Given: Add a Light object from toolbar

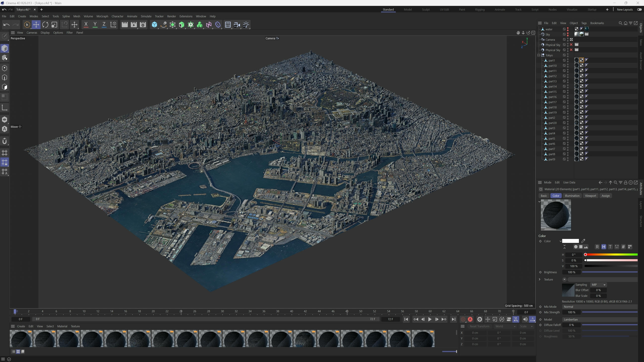Looking at the screenshot, I should pyautogui.click(x=246, y=25).
